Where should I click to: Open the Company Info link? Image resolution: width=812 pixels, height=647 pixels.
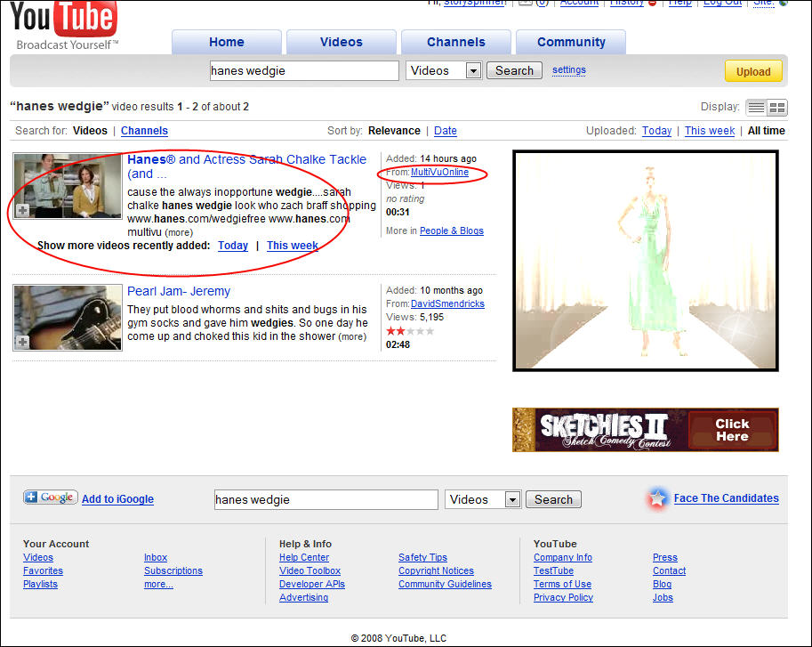[x=563, y=557]
